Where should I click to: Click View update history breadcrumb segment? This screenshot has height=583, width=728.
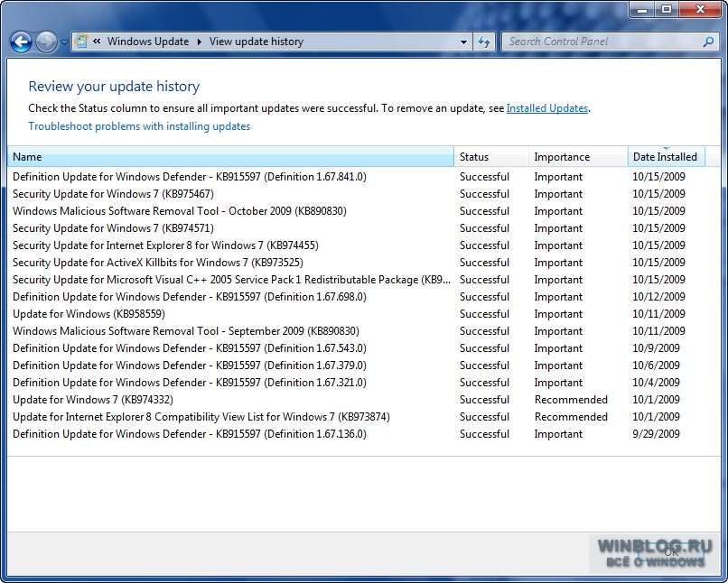(x=257, y=42)
